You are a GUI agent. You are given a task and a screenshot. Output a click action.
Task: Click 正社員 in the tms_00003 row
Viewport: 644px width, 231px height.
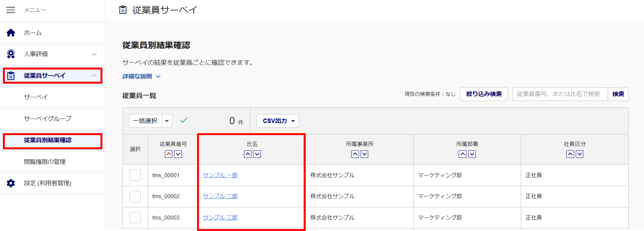534,217
